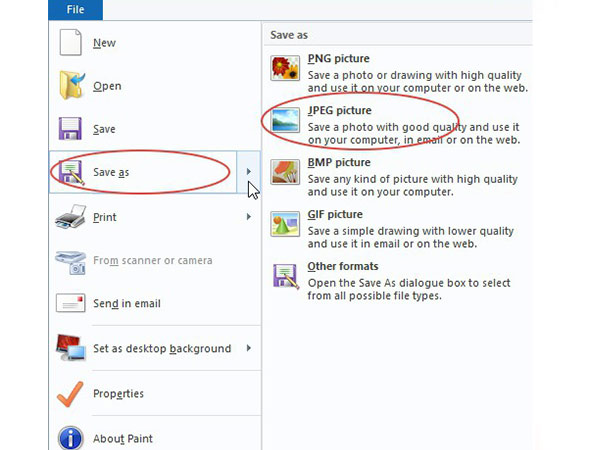Choose Other formats to open dialog
This screenshot has width=600, height=450.
point(343,267)
